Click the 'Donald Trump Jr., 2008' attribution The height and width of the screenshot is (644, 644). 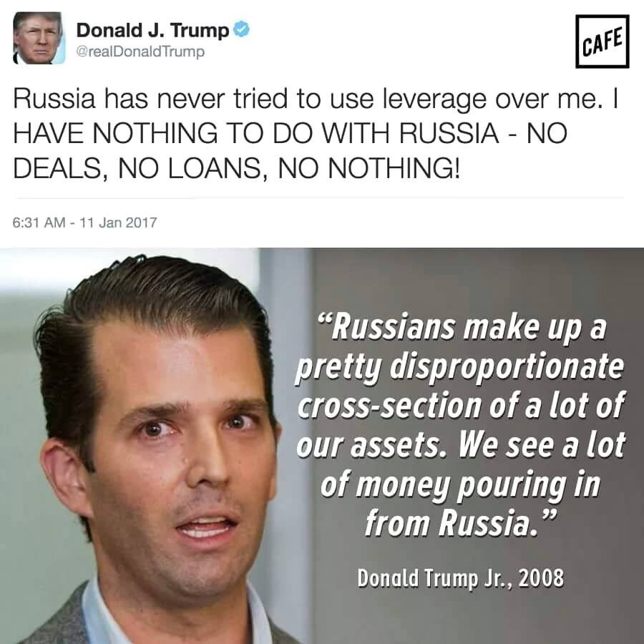[x=460, y=578]
